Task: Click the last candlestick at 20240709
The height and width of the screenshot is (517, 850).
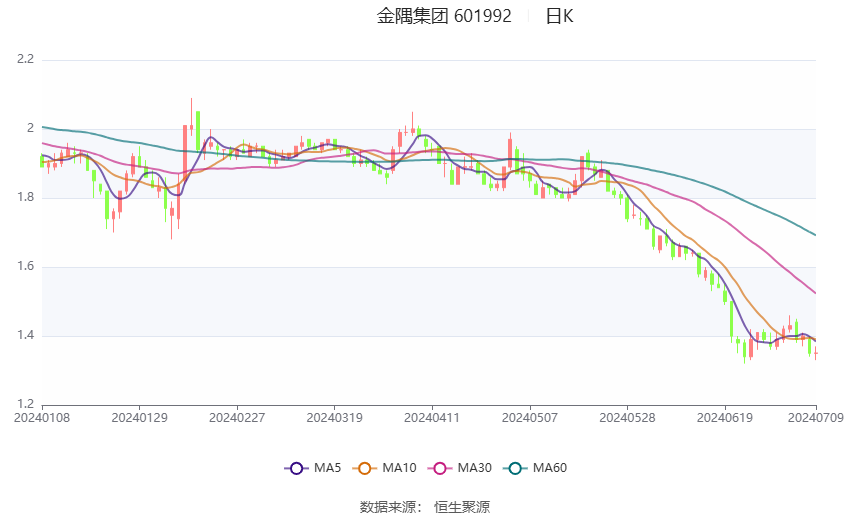Action: 815,354
